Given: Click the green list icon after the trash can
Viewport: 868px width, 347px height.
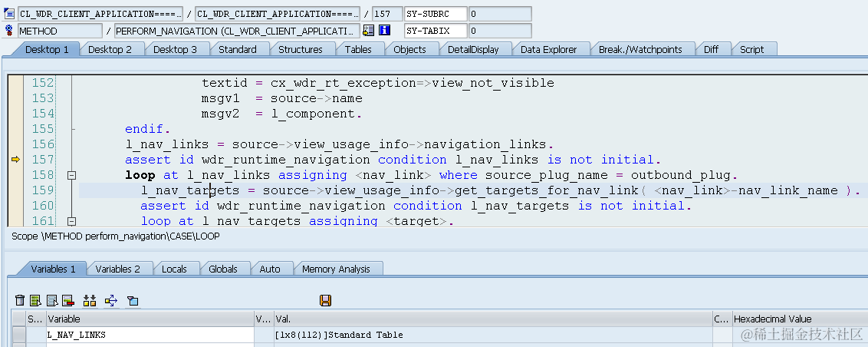Looking at the screenshot, I should pos(36,300).
